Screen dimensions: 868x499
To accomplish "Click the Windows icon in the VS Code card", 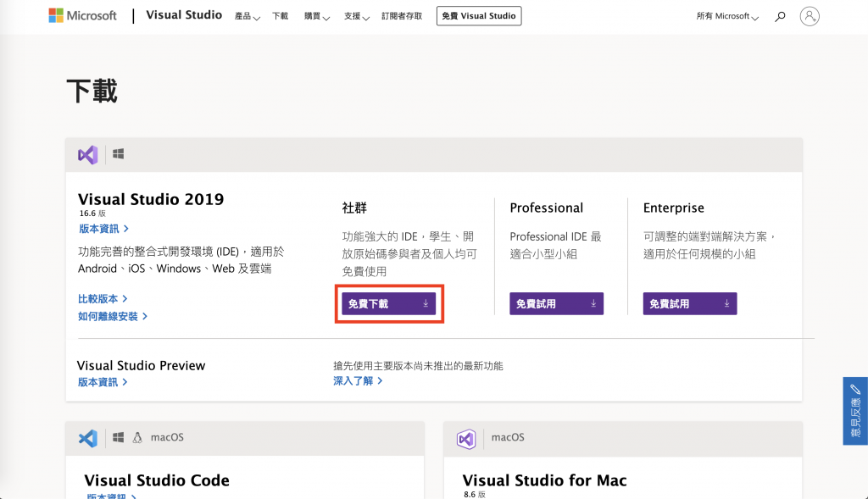I will point(118,438).
